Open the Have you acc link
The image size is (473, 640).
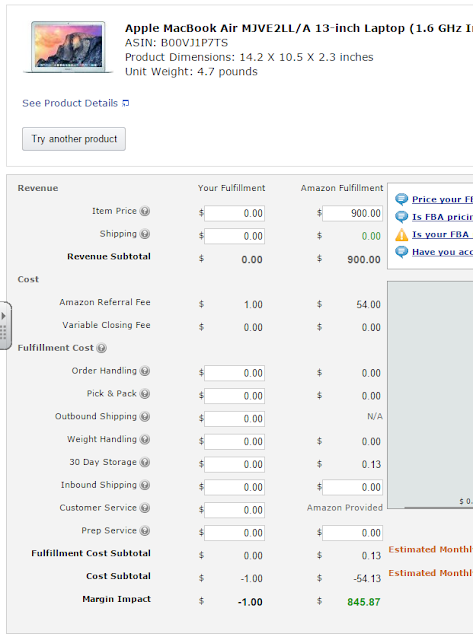(442, 252)
